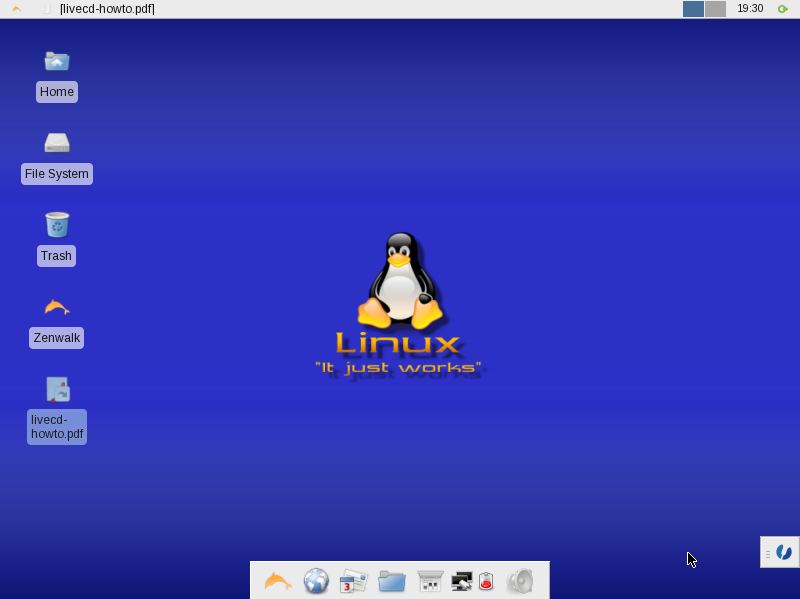This screenshot has height=599, width=800.
Task: Open the settings control panel dock icon
Action: 430,581
